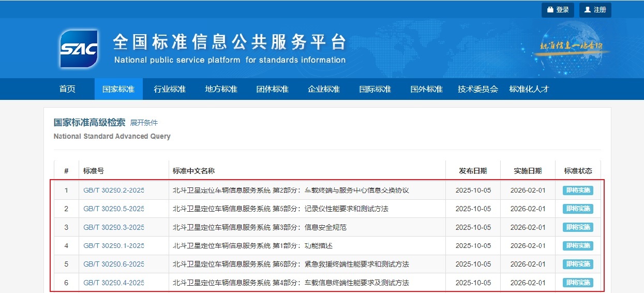Open the 首页 home menu item
The image size is (644, 293).
pyautogui.click(x=67, y=89)
